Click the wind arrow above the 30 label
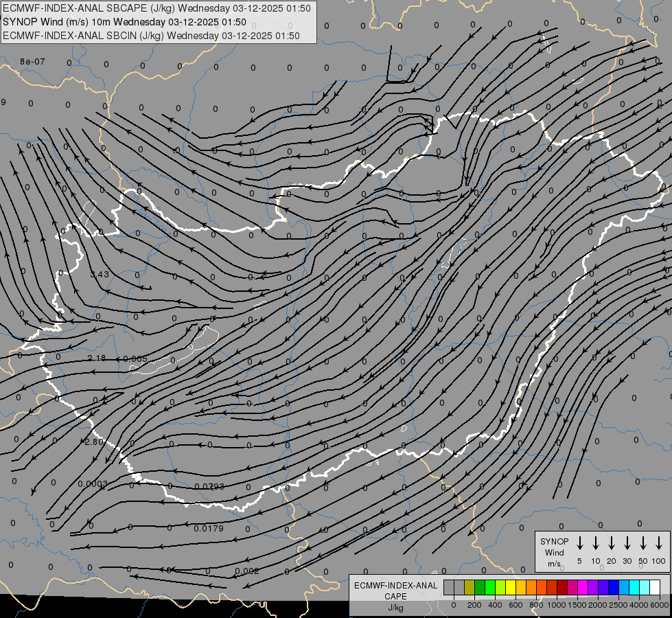Viewport: 672px width, 618px height. [627, 543]
